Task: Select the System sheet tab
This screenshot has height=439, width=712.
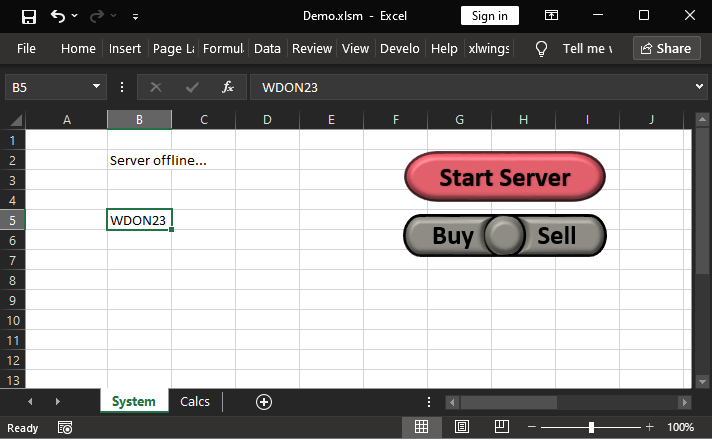Action: pos(134,401)
